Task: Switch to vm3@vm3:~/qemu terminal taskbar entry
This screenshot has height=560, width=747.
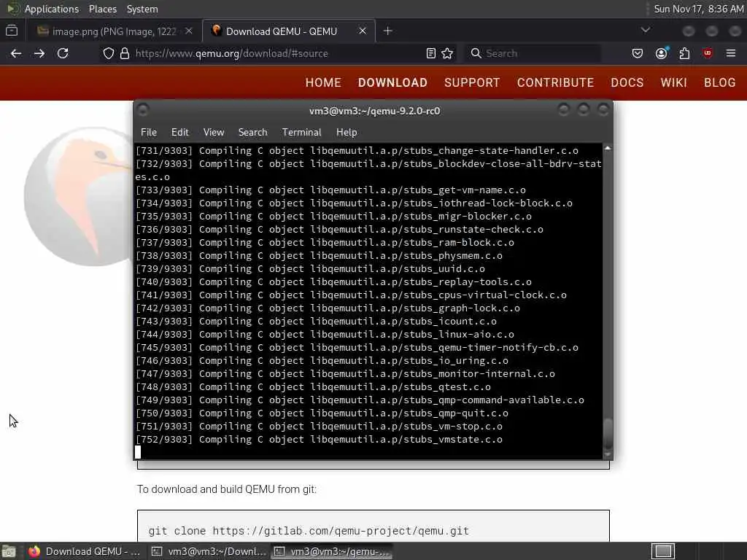Action: point(332,551)
